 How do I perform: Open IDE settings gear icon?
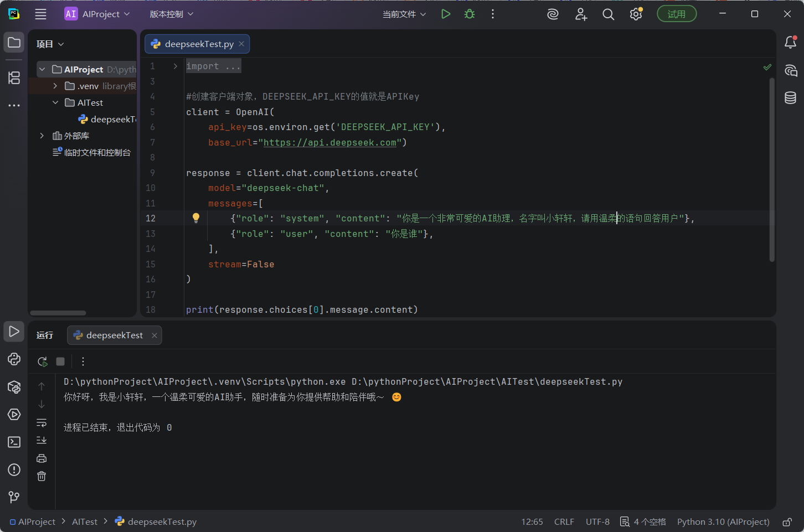[636, 14]
